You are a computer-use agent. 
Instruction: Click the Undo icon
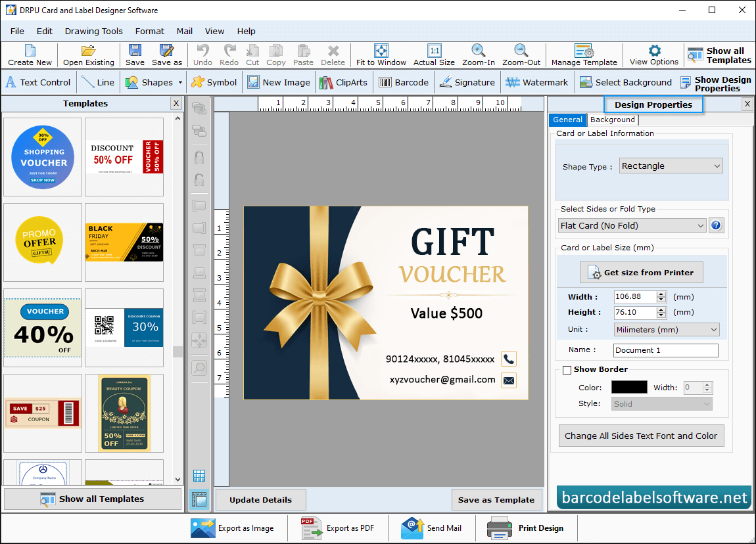tap(203, 55)
